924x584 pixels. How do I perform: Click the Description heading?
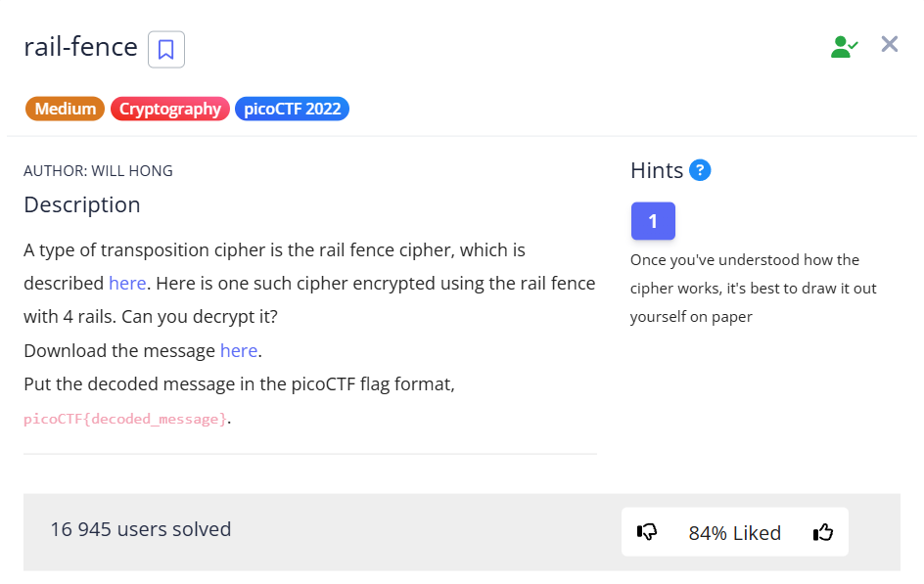tap(82, 204)
